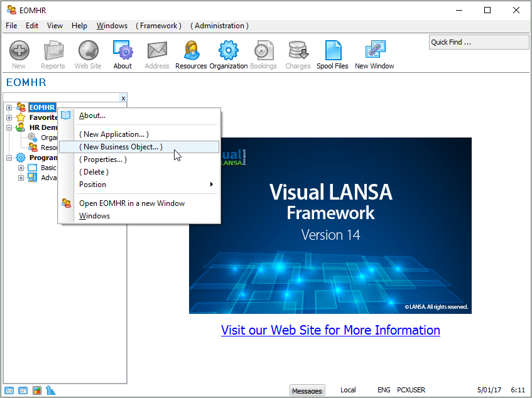Click the first status bar view icon
This screenshot has height=398, width=532.
click(9, 390)
